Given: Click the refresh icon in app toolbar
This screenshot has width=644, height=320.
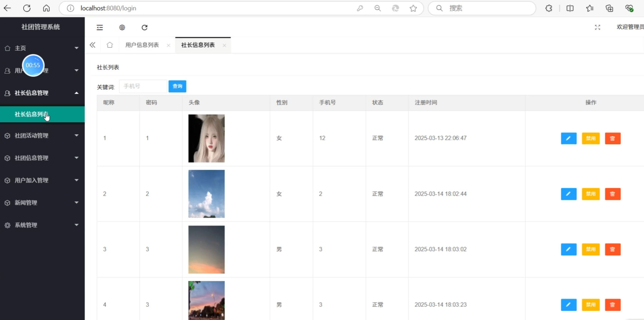Looking at the screenshot, I should (x=145, y=28).
